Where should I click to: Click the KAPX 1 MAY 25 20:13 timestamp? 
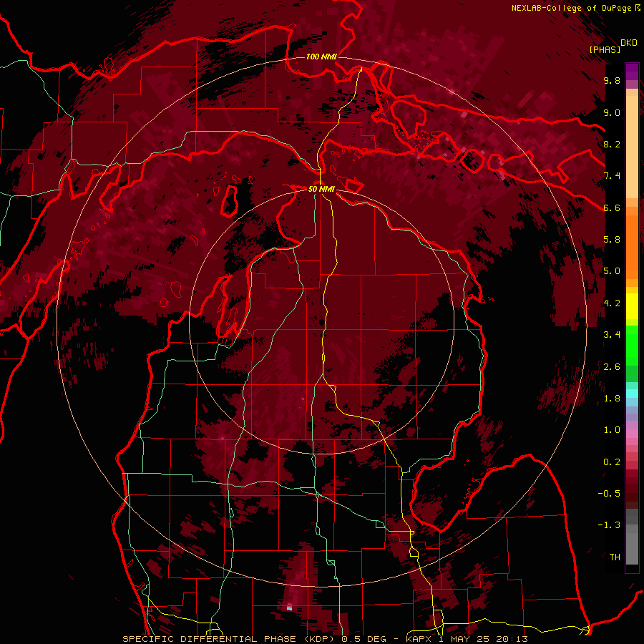(x=467, y=639)
